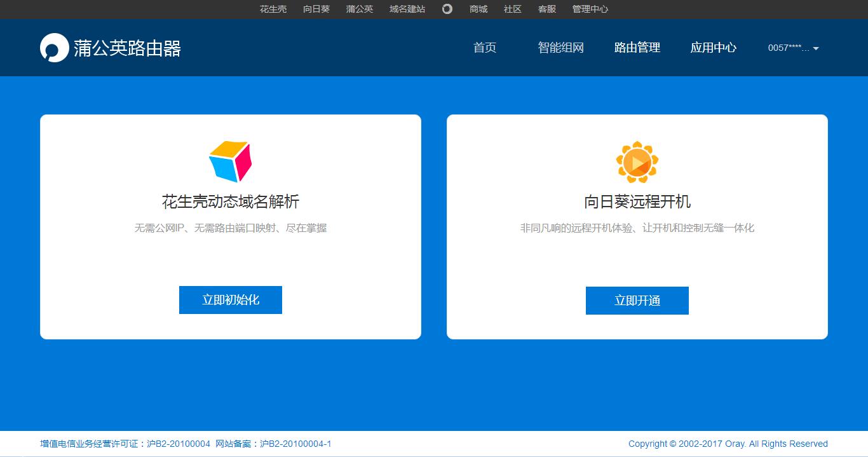Screen dimensions: 868x457
Task: Open the 域名建站 page
Action: point(406,9)
